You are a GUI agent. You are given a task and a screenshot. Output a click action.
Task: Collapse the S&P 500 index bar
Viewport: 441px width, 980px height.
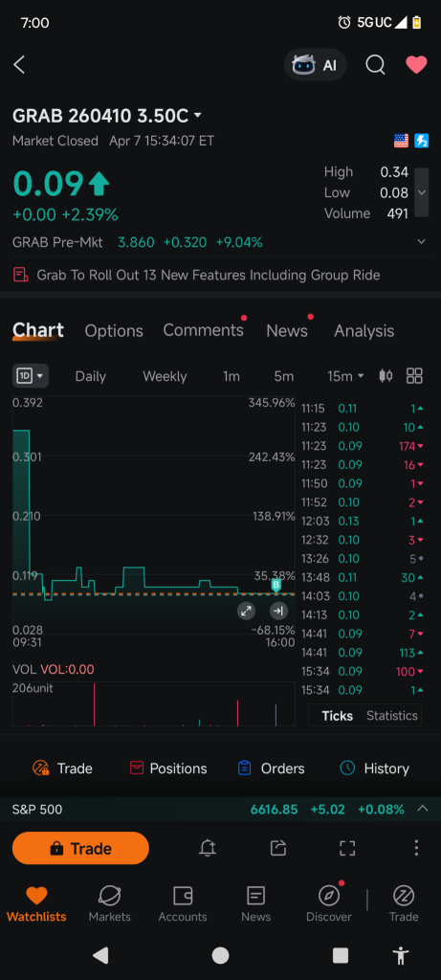point(423,809)
